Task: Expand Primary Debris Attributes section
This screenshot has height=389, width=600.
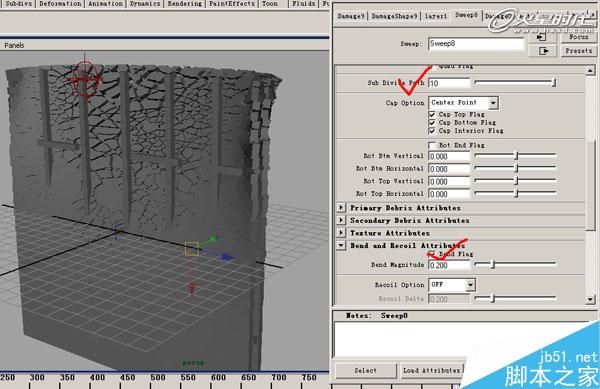Action: click(341, 208)
